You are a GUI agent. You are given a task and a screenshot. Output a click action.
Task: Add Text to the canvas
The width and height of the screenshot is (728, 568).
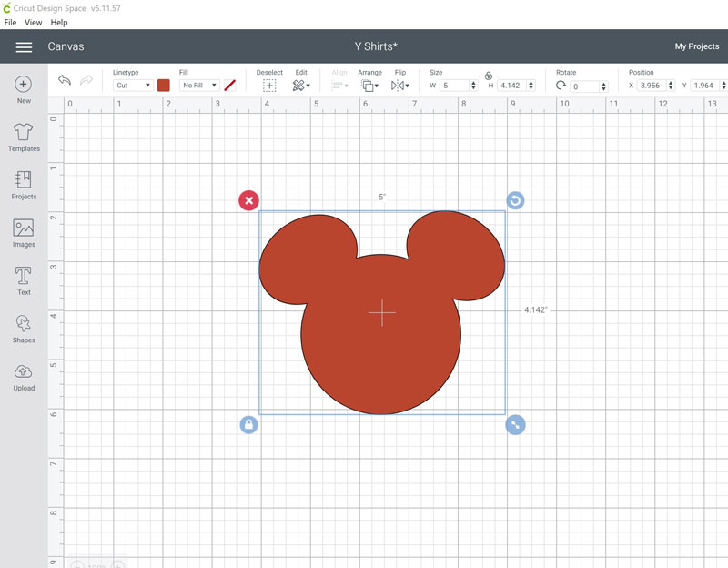coord(24,281)
